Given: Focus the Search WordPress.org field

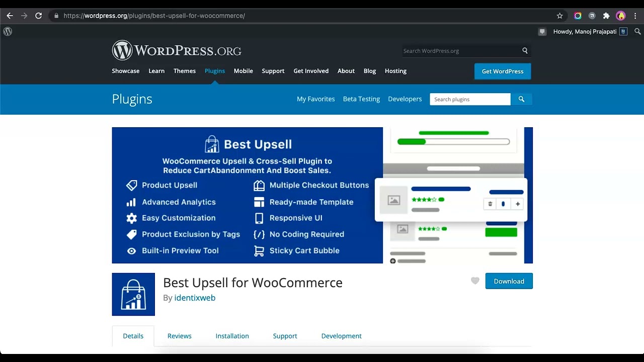Looking at the screenshot, I should (461, 51).
